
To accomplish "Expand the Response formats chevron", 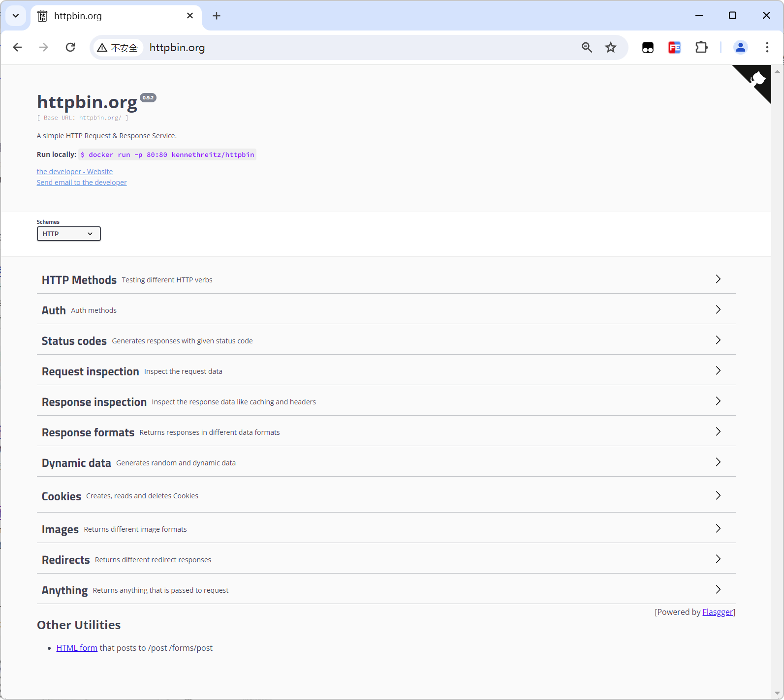I will (x=718, y=431).
